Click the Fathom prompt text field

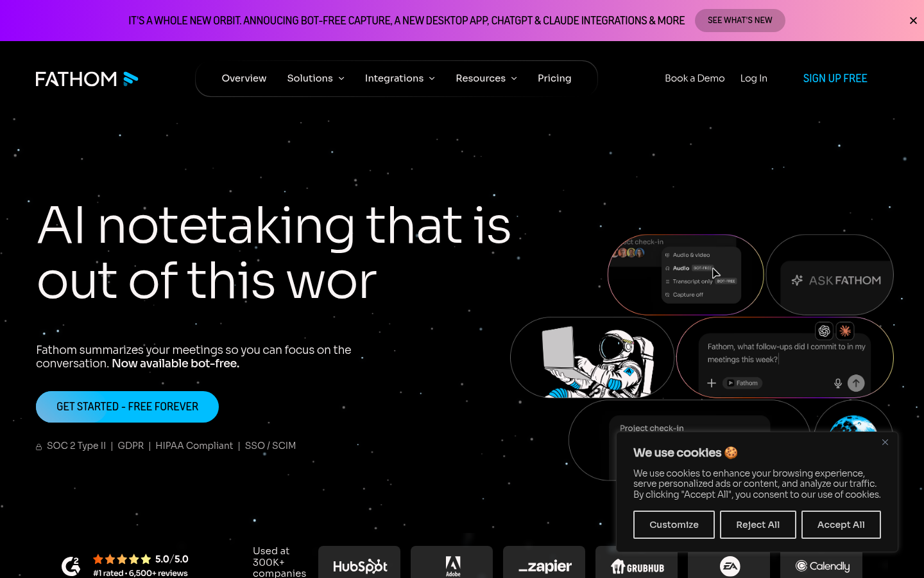click(x=786, y=353)
